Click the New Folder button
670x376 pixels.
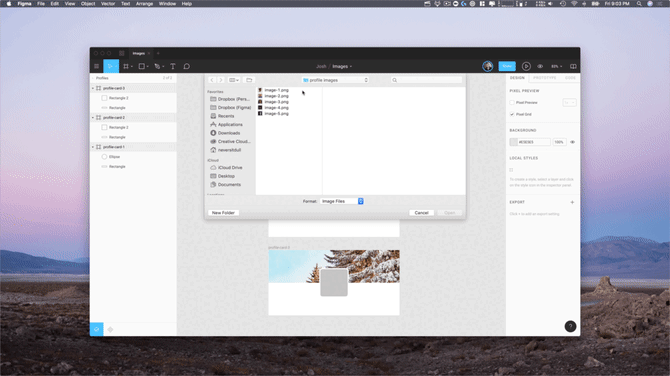pos(223,213)
